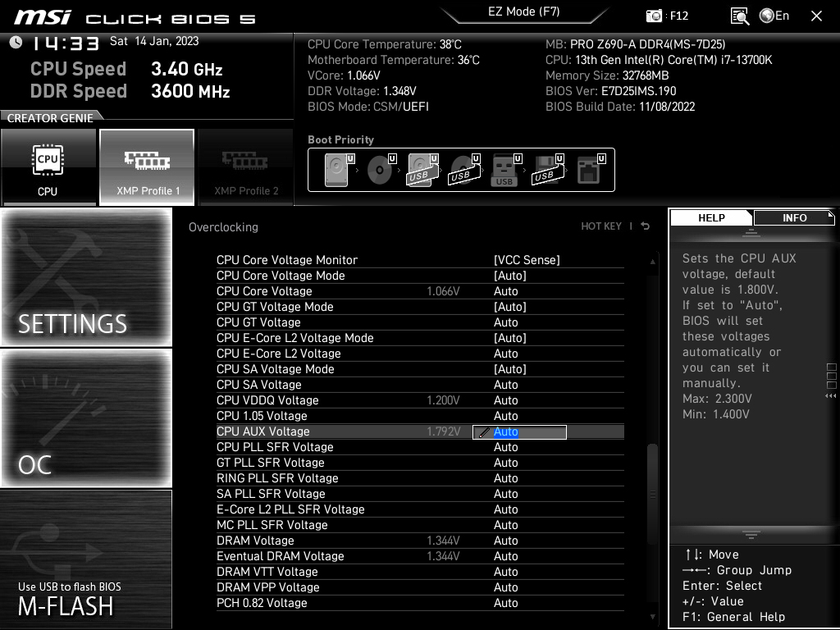This screenshot has width=840, height=630.
Task: Select the DRAM VPP Voltage row
Action: 420,587
